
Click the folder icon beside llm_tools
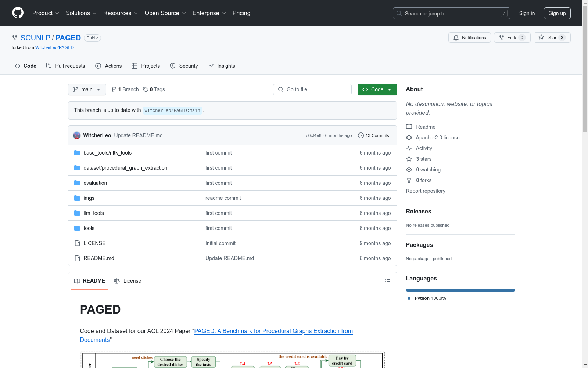(x=77, y=213)
